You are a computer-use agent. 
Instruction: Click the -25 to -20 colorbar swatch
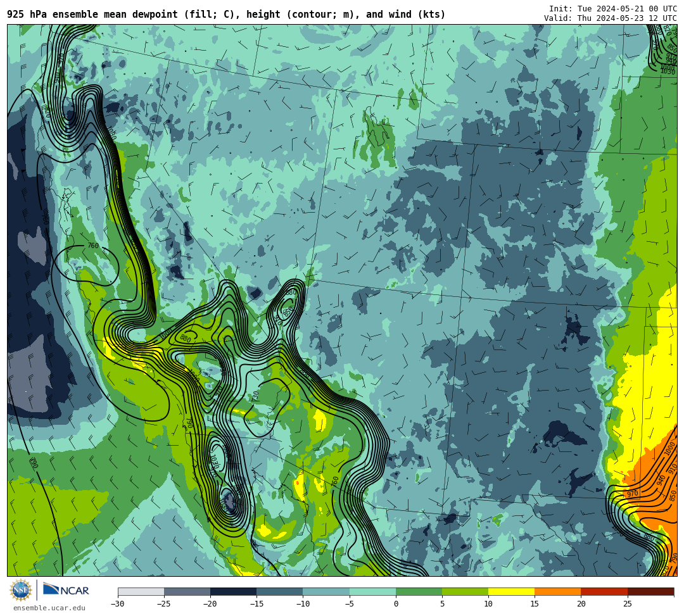tap(187, 591)
